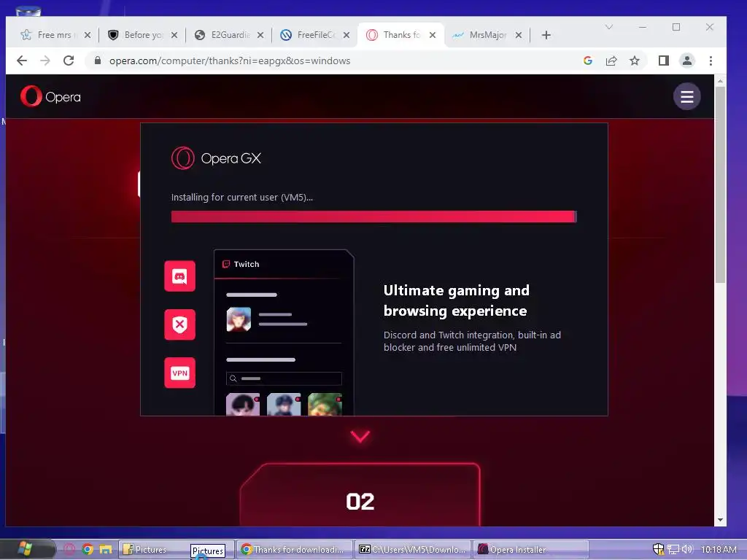The height and width of the screenshot is (560, 747).
Task: Click the green channel thumbnail in Twitch panel
Action: coord(325,404)
